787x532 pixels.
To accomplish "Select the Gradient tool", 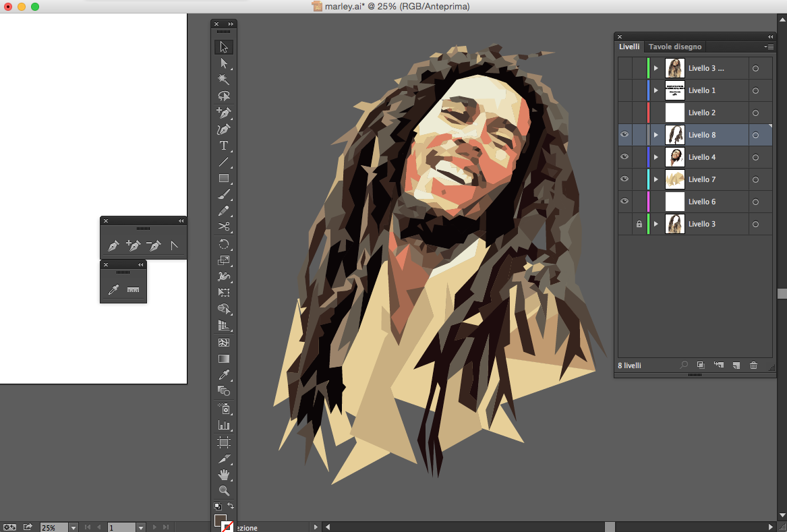I will click(224, 359).
